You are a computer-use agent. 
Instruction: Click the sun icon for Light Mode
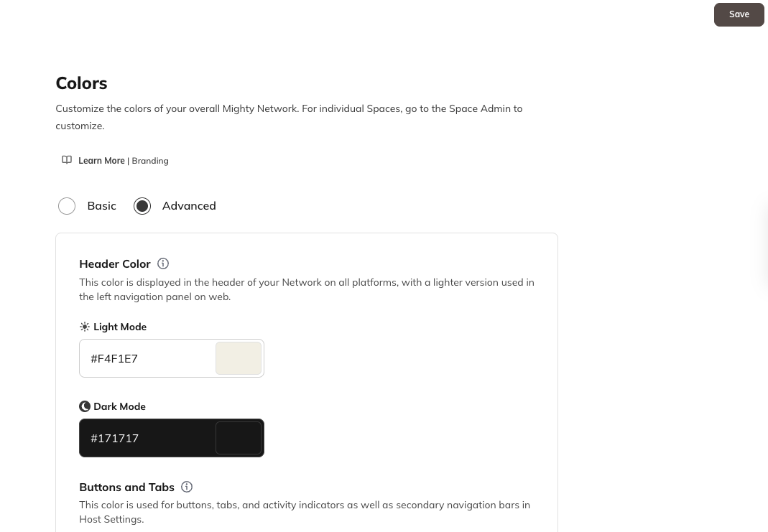pyautogui.click(x=85, y=327)
